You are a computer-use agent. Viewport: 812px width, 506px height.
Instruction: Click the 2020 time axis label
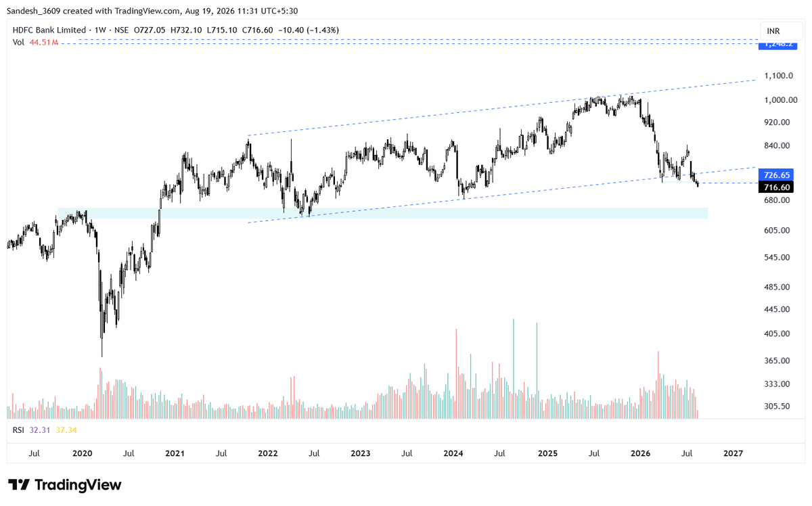click(x=82, y=453)
